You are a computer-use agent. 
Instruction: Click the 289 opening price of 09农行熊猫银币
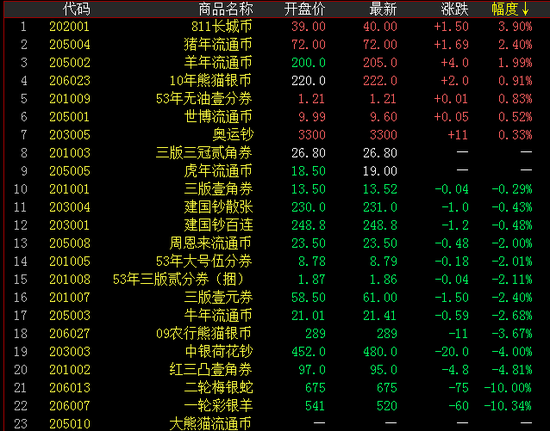[x=315, y=334]
